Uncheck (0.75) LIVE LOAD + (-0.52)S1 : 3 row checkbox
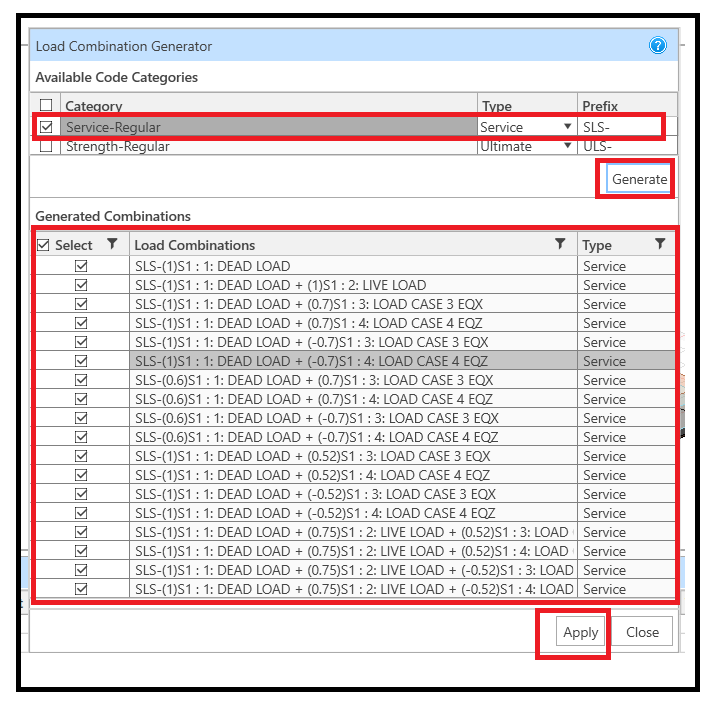The height and width of the screenshot is (708, 710). coord(81,570)
